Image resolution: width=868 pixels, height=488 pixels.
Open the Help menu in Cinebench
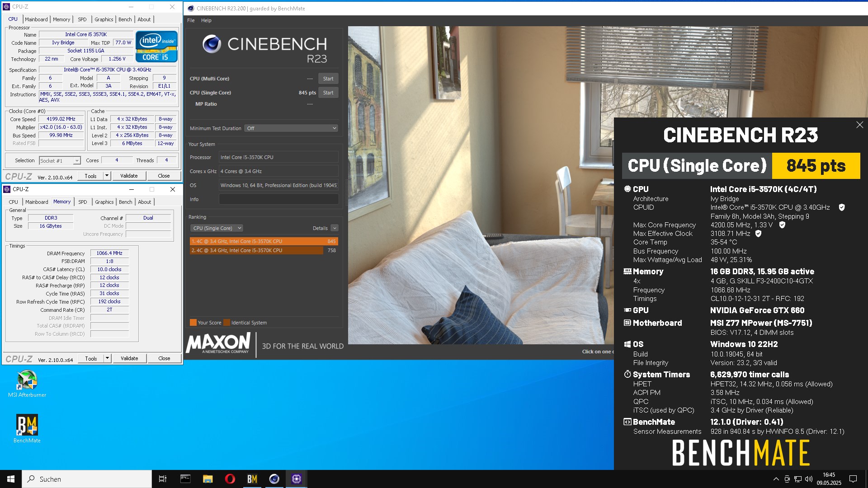[x=206, y=20]
